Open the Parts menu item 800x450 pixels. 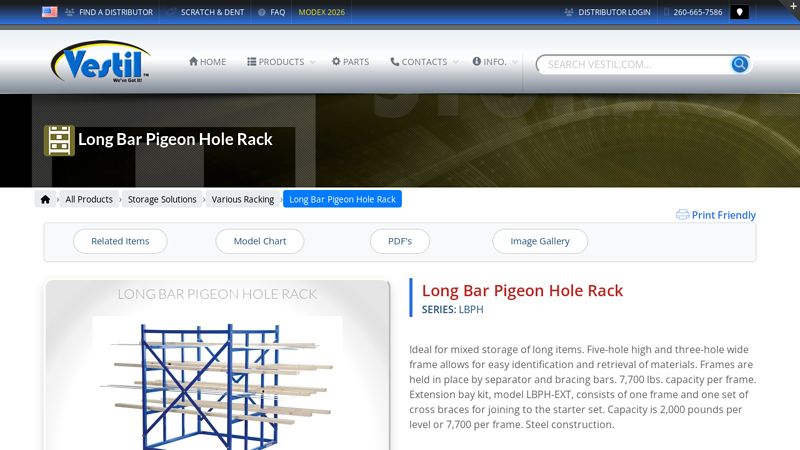(x=350, y=62)
